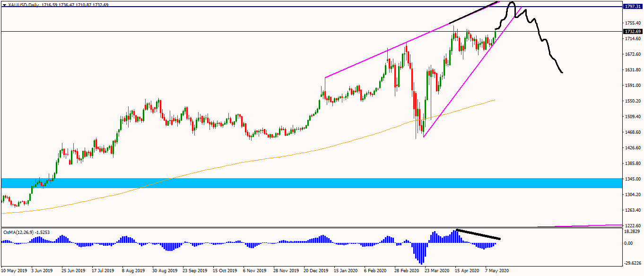Click the 23 Mar 2020 date label
Viewport: 644px width, 276px height.
point(437,271)
